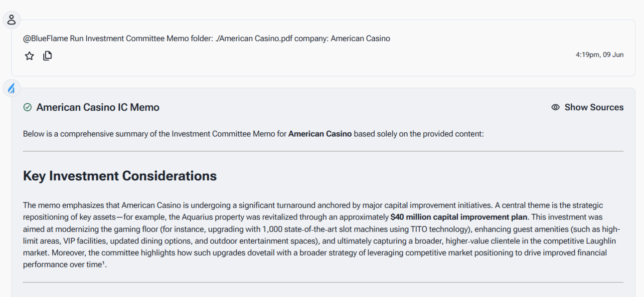Star the user prompt message
644x297 pixels.
point(29,56)
